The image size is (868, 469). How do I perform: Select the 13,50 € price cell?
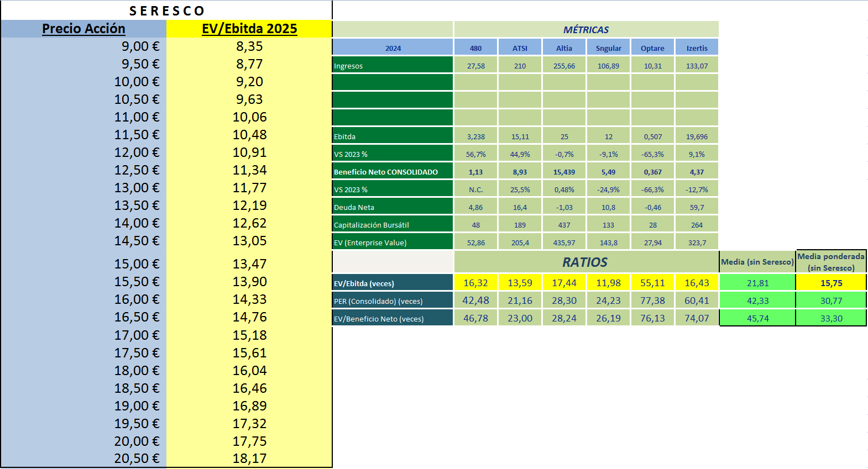[x=83, y=205]
